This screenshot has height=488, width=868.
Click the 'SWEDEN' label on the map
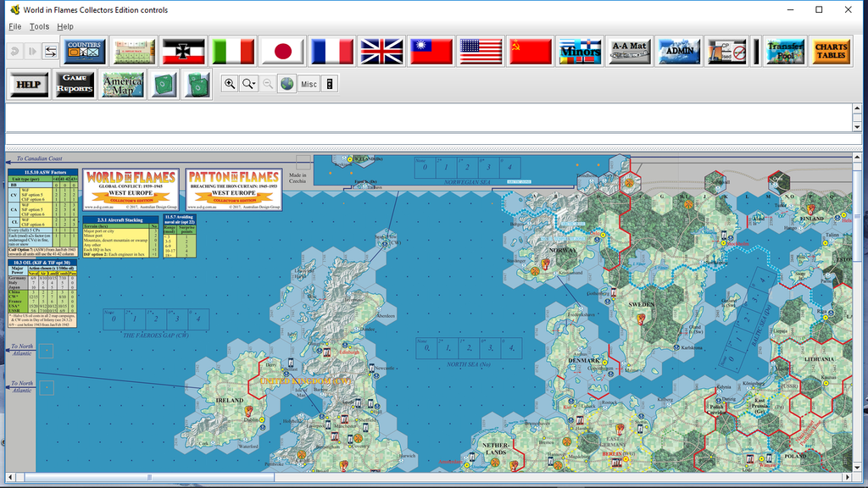(642, 305)
